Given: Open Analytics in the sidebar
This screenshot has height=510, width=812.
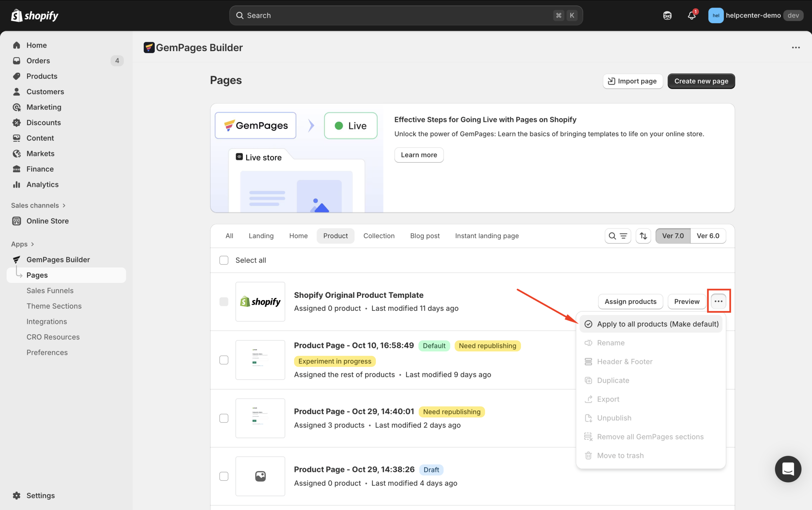Looking at the screenshot, I should pos(43,184).
